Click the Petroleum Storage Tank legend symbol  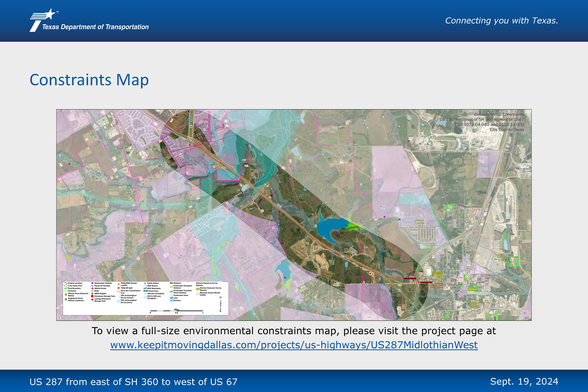92,296
